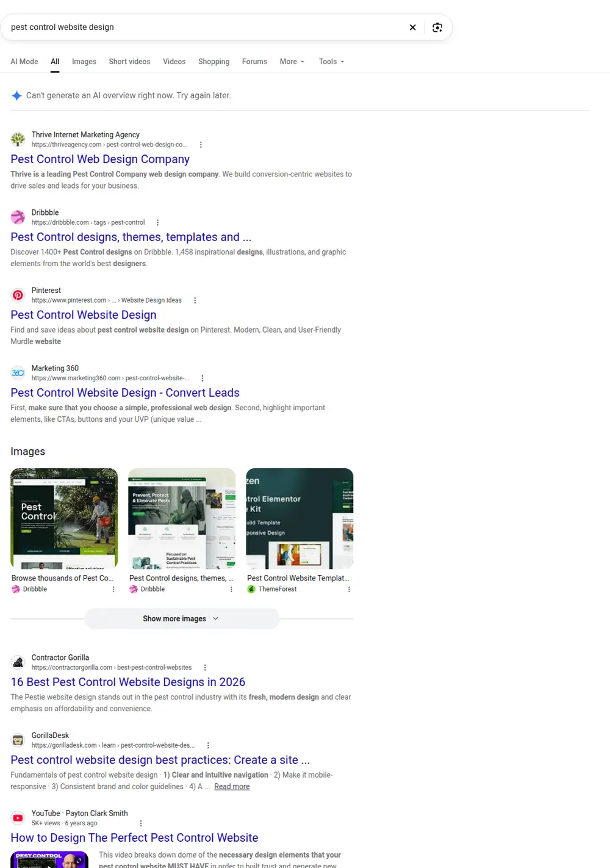Click the YouTube favicon

point(18,818)
